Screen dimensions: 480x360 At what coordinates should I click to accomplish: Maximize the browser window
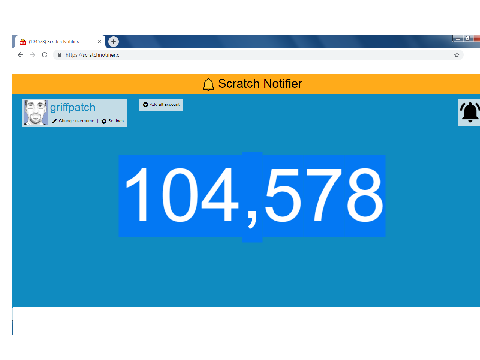click(467, 39)
